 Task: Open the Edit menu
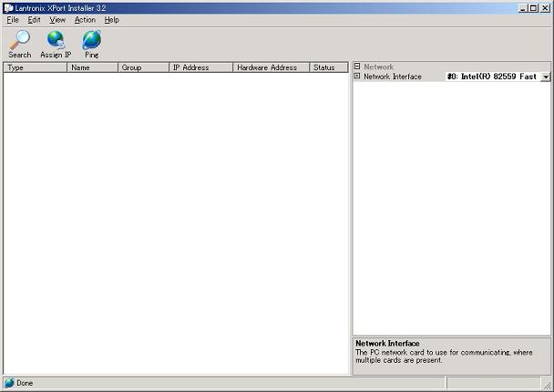coord(34,20)
